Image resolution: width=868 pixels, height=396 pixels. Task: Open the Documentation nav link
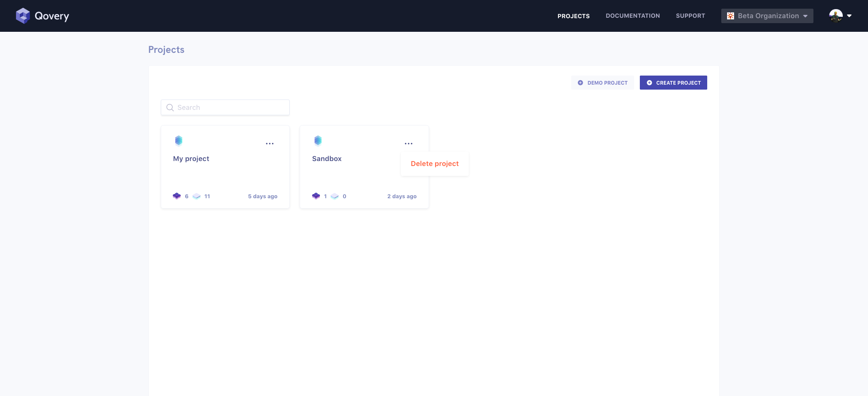pos(632,16)
